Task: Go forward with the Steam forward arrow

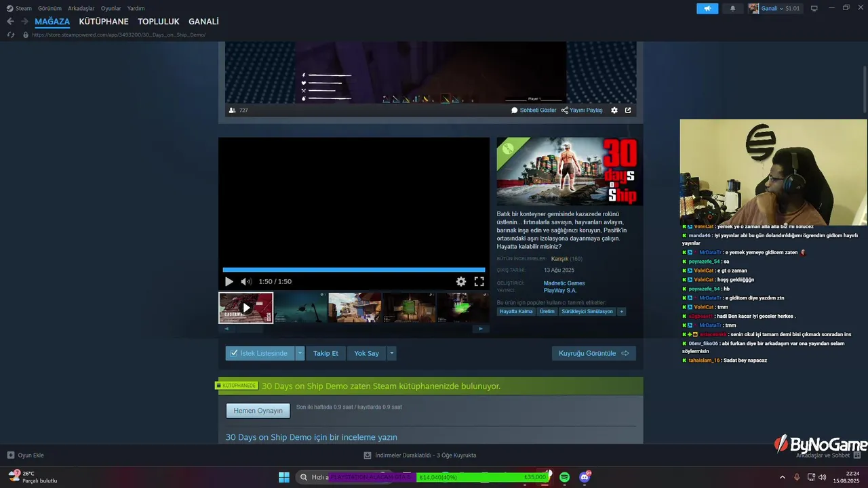Action: (24, 22)
